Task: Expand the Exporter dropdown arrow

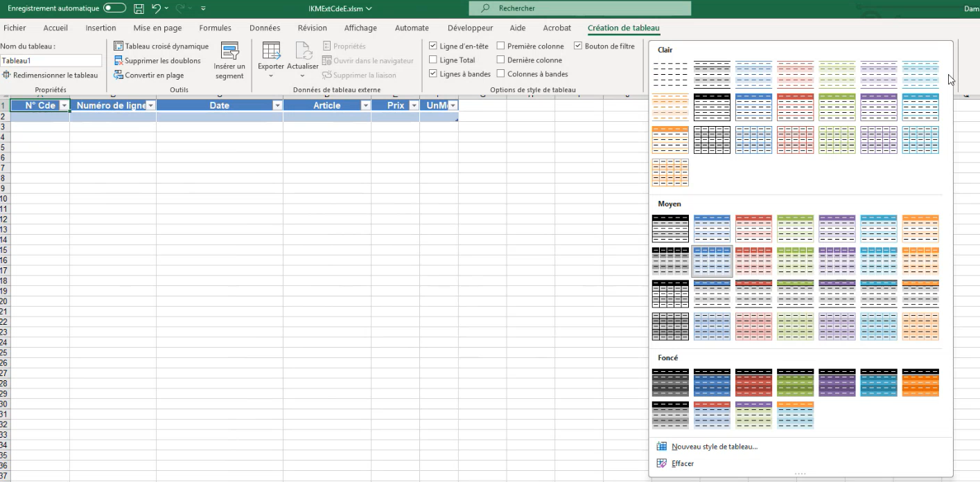Action: (271, 75)
